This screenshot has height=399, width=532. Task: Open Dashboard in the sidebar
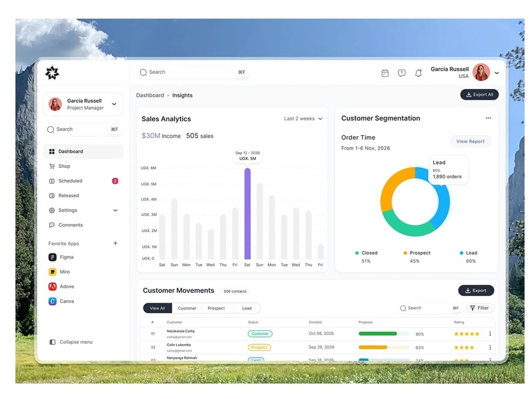[x=83, y=151]
